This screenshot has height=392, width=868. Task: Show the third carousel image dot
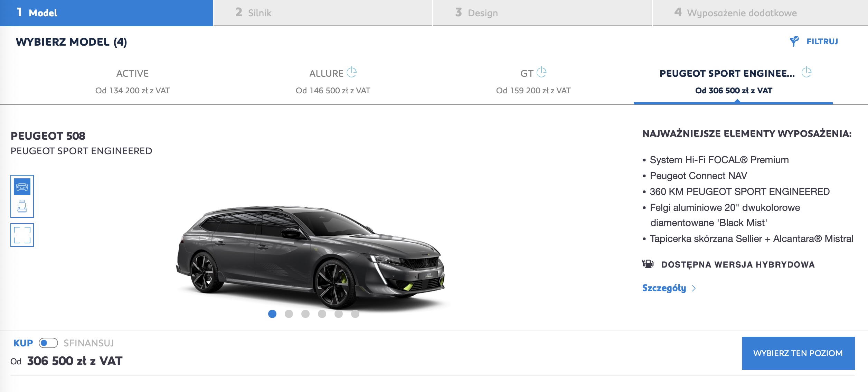pyautogui.click(x=305, y=314)
